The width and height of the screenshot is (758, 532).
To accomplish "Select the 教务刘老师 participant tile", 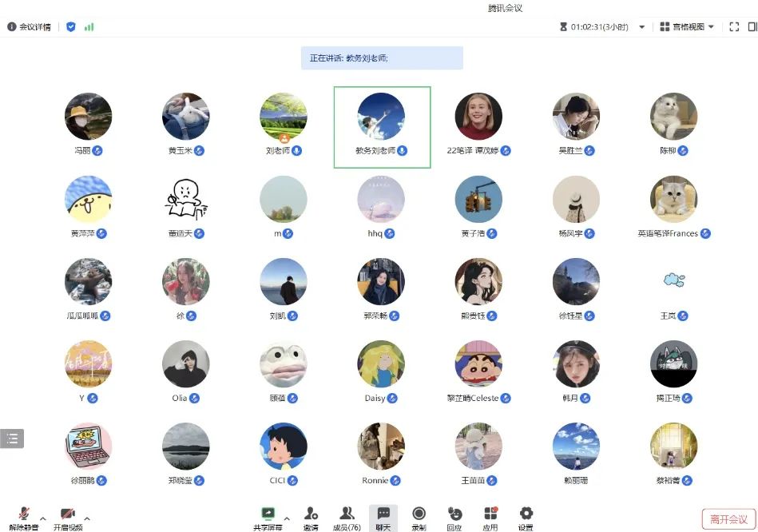I will pos(382,127).
